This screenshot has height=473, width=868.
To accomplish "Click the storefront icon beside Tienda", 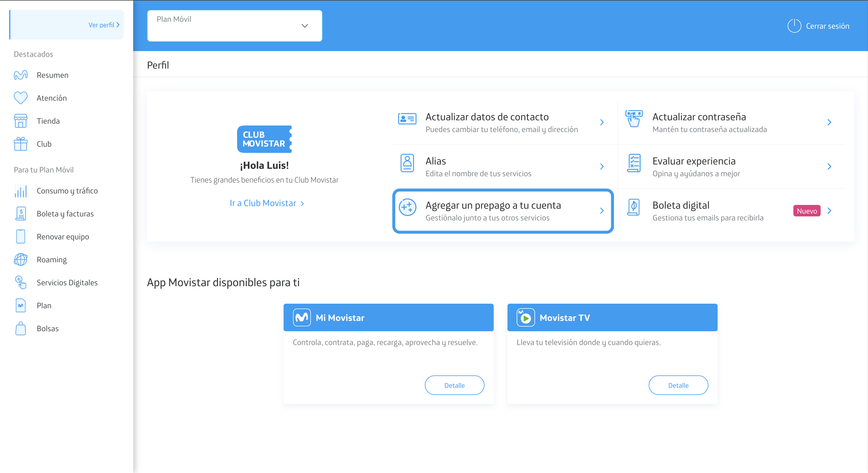I will tap(21, 121).
